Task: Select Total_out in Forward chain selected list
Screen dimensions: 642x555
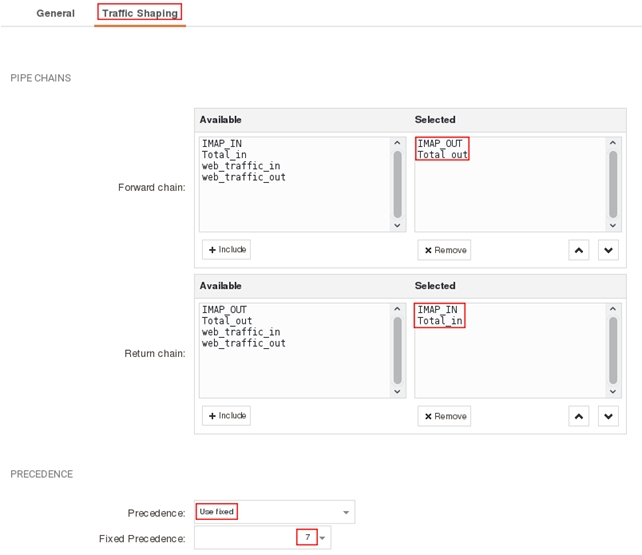Action: coord(442,155)
